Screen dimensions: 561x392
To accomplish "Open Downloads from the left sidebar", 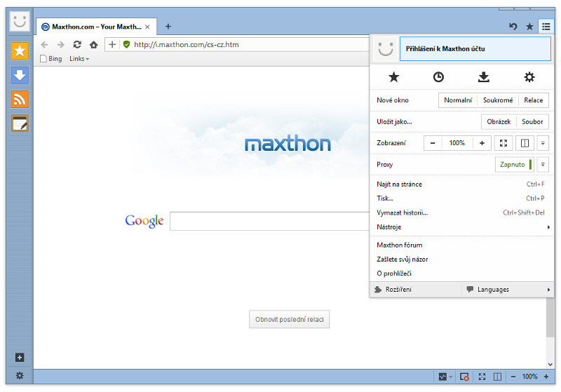I will point(20,76).
